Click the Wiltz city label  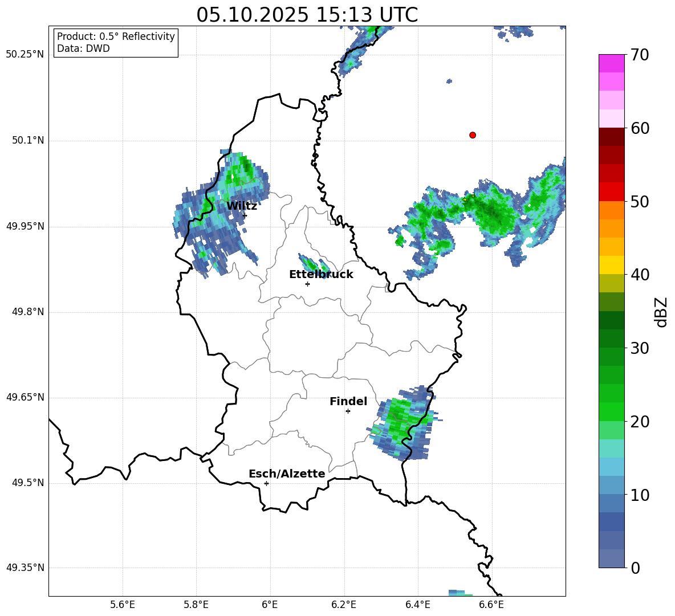[x=242, y=206]
